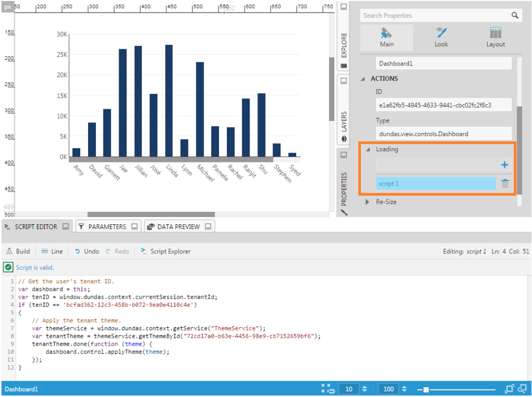Delete script 1 using the trash icon
The height and width of the screenshot is (397, 532).
point(505,183)
